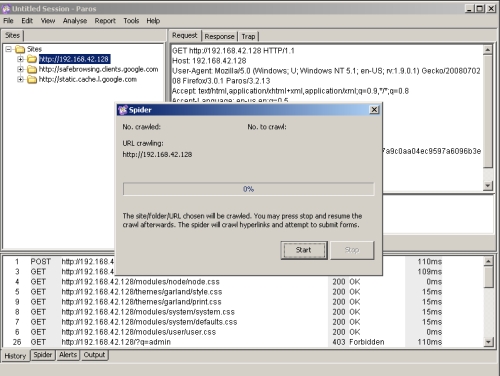Click request pane vertical scrollbar thumb
This screenshot has height=376, width=500.
click(x=488, y=112)
